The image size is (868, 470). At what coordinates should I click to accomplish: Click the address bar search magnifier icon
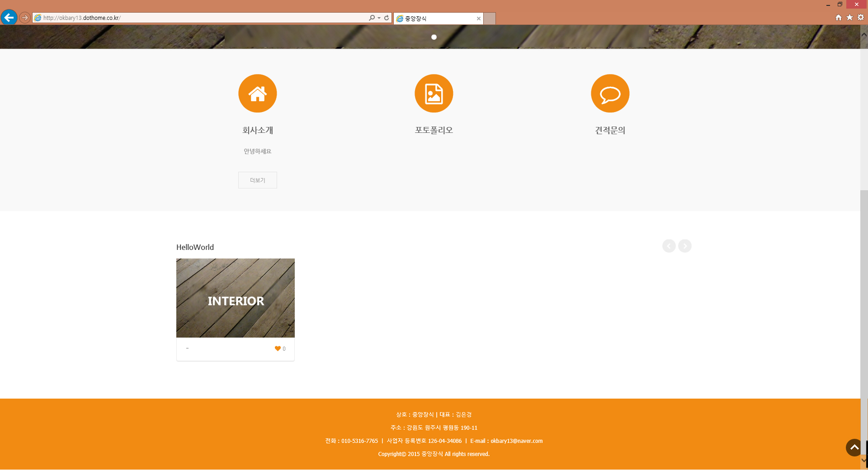tap(372, 18)
